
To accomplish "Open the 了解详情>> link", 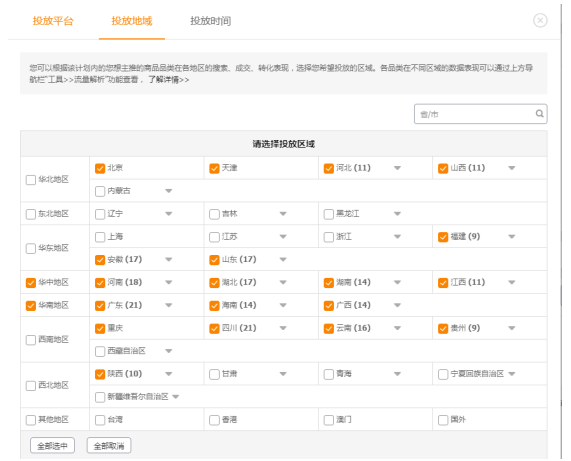I will 168,80.
